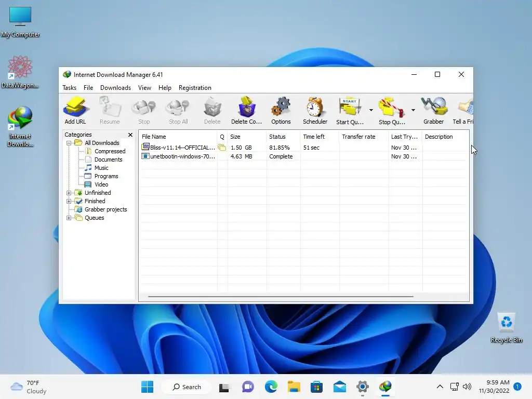532x399 pixels.
Task: Open the Tasks menu
Action: pyautogui.click(x=69, y=87)
